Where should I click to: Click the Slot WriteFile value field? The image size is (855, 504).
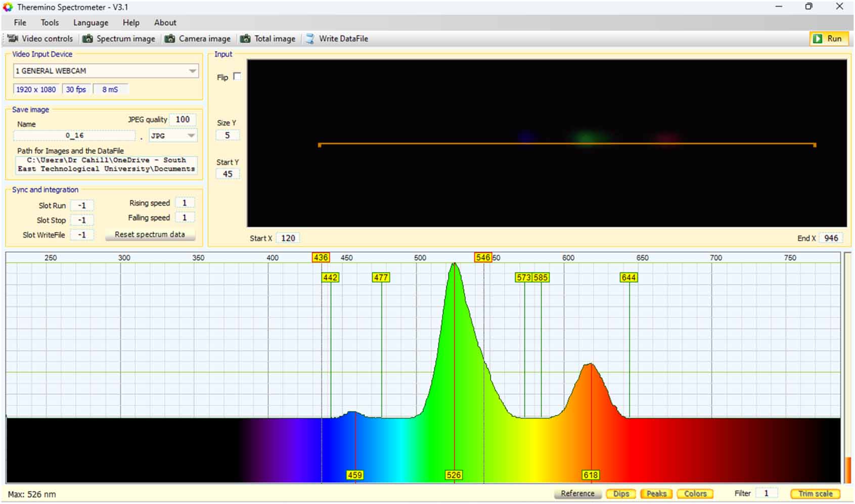click(x=82, y=235)
